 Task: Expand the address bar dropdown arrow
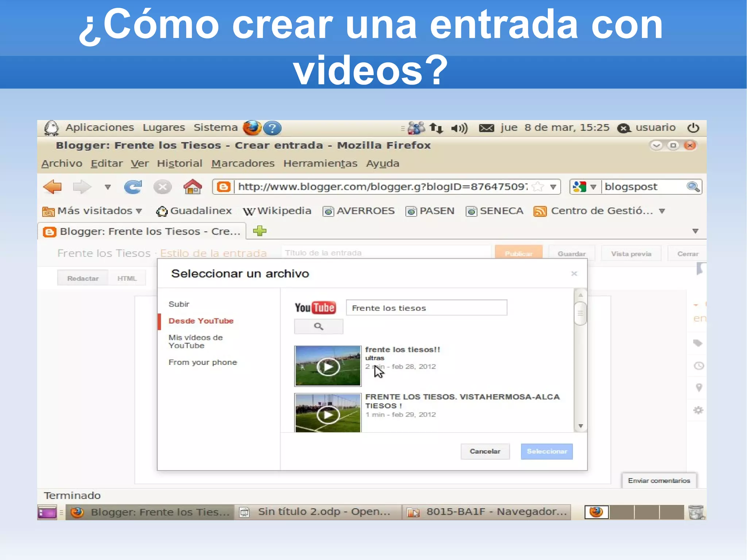coord(553,187)
